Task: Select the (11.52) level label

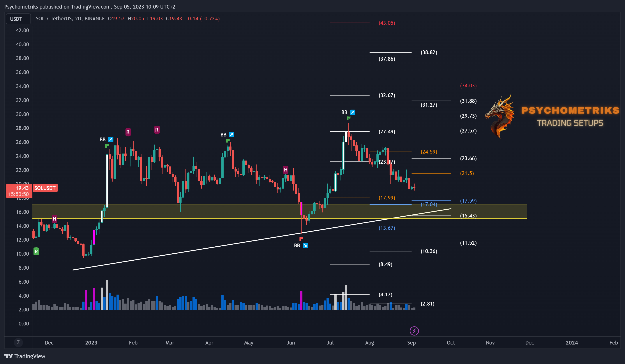Action: (x=468, y=243)
